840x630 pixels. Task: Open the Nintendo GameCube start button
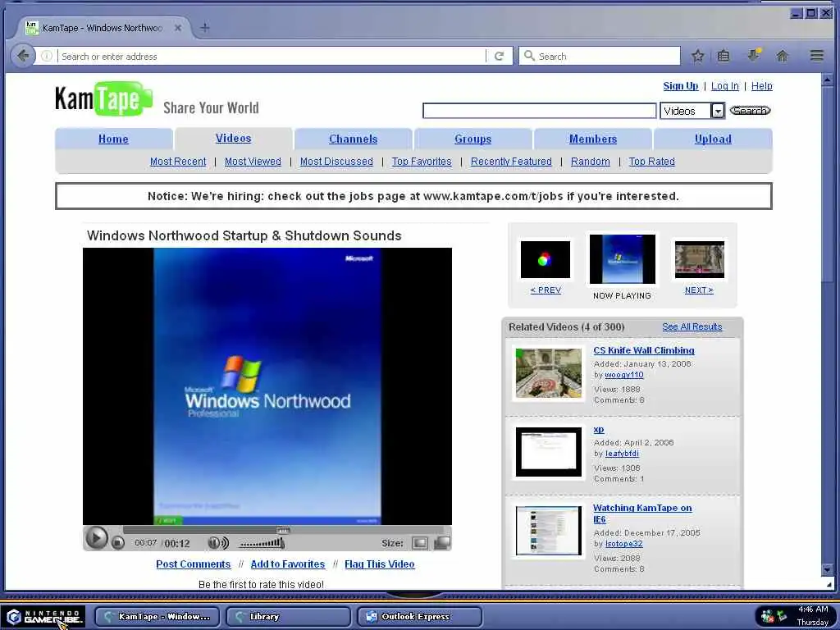coord(44,617)
